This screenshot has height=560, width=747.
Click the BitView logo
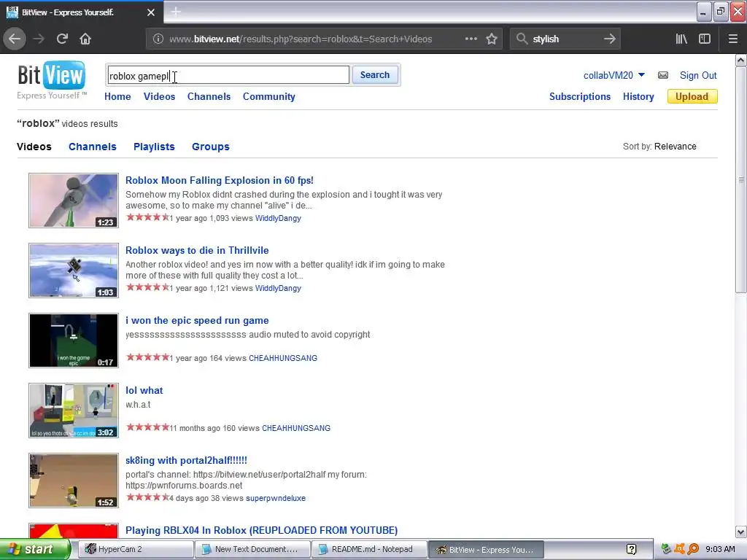52,75
